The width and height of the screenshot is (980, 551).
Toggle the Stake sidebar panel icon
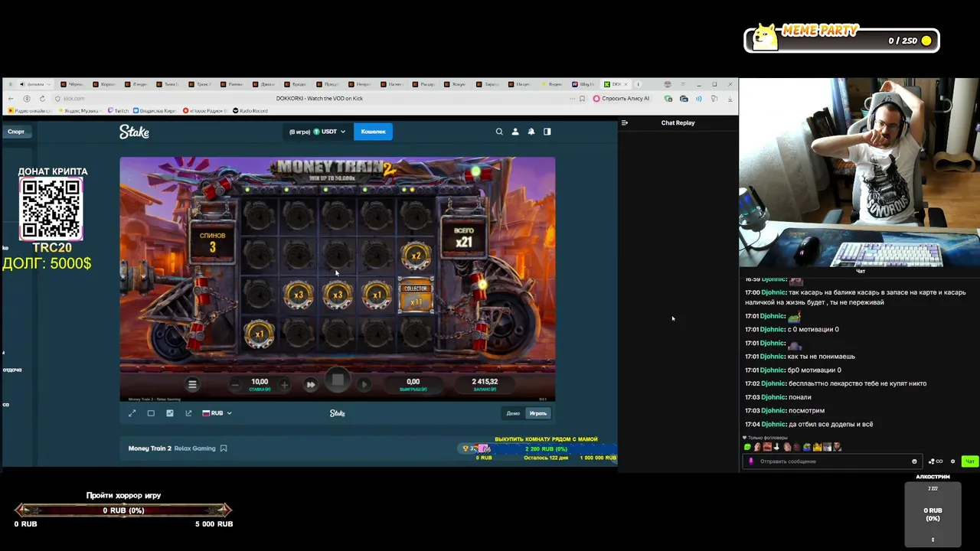coord(547,132)
